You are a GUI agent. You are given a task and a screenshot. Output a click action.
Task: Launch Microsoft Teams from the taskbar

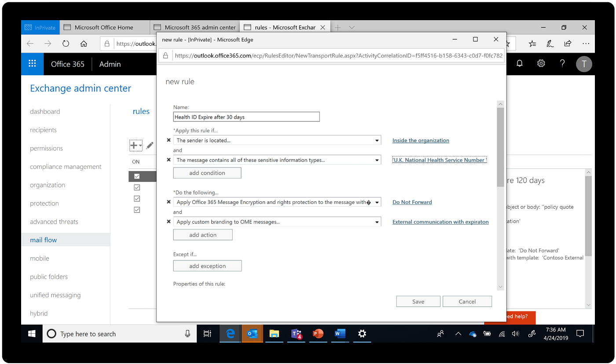(296, 334)
